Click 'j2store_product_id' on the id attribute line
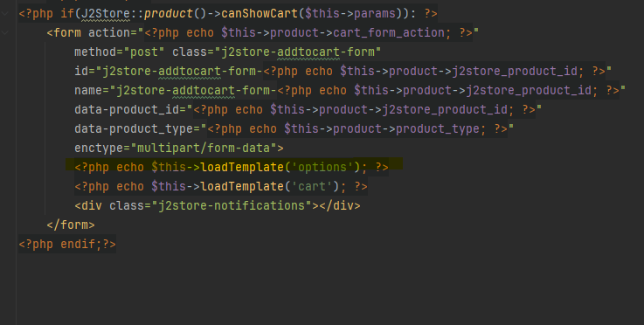This screenshot has height=325, width=644. tap(515, 72)
